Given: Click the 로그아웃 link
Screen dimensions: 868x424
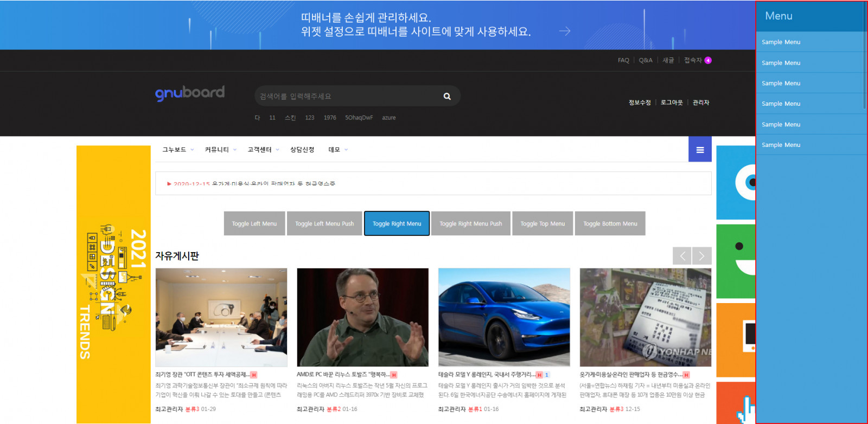Looking at the screenshot, I should (672, 102).
